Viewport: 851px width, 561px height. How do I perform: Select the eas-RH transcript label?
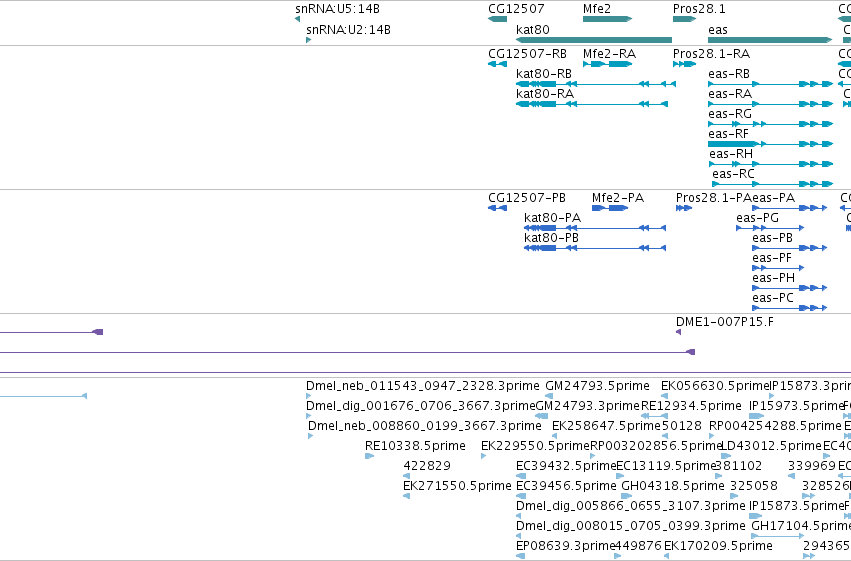(731, 154)
